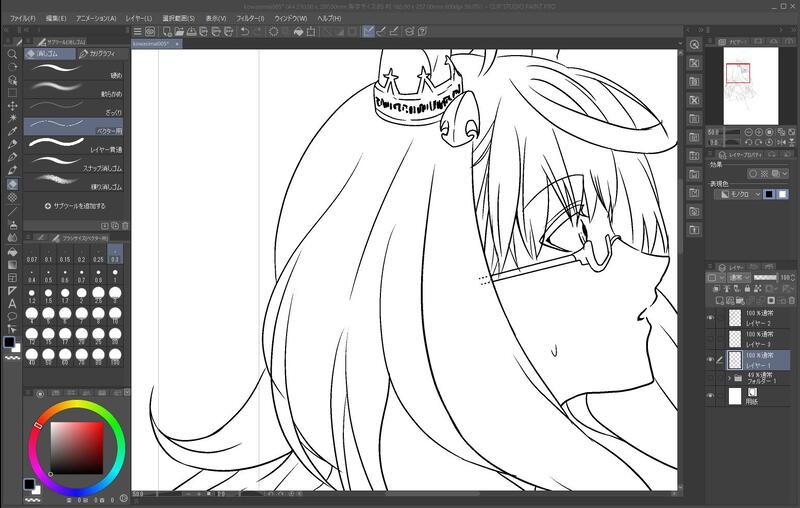800x508 pixels.
Task: Hide レイヤー 2 with its eye icon
Action: coord(710,318)
